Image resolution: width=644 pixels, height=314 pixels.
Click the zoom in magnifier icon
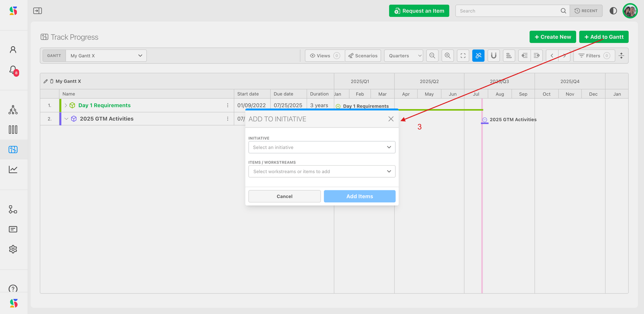[447, 56]
